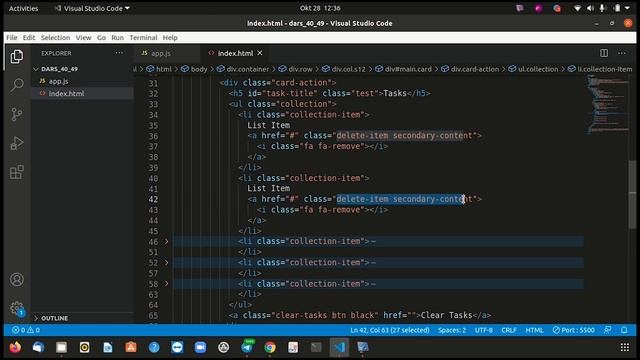
Task: Click the div.card-action breadcrumb segment
Action: click(470, 69)
